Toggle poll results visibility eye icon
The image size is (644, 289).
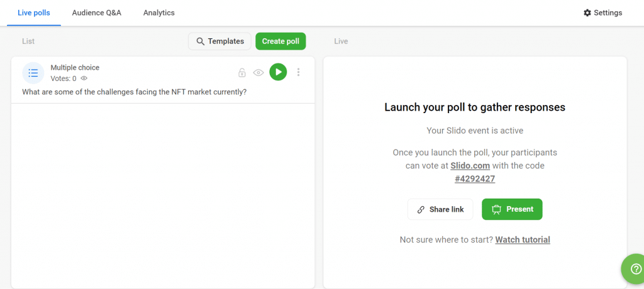coord(258,73)
